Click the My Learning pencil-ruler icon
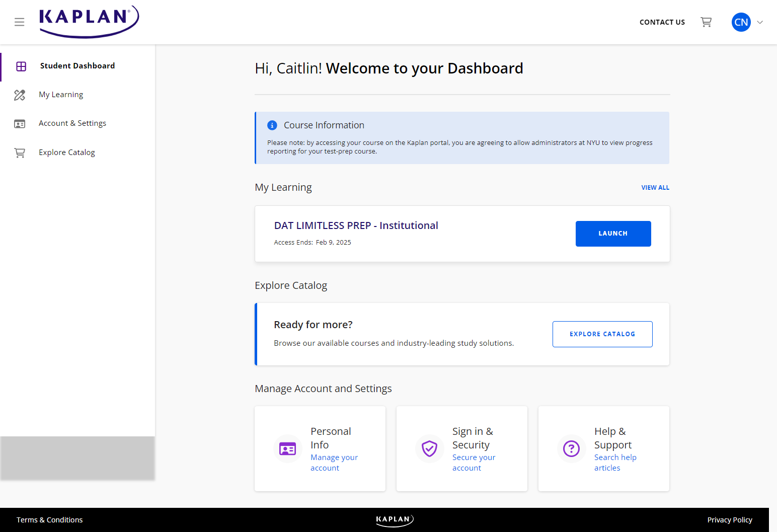The width and height of the screenshot is (777, 532). click(x=20, y=95)
